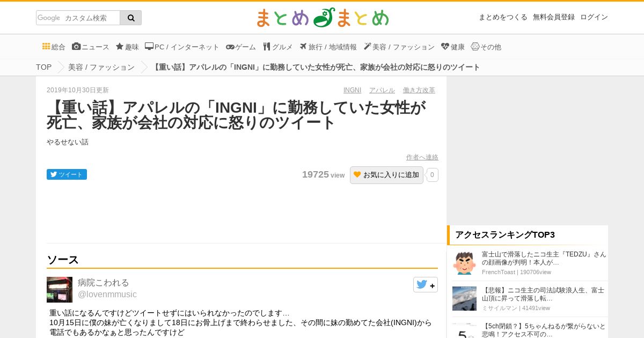Open the グルメ category
This screenshot has width=644, height=338.
(277, 47)
